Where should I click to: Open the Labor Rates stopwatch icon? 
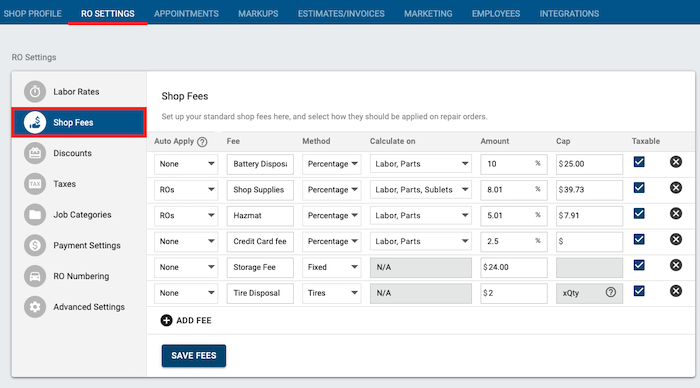(x=35, y=92)
